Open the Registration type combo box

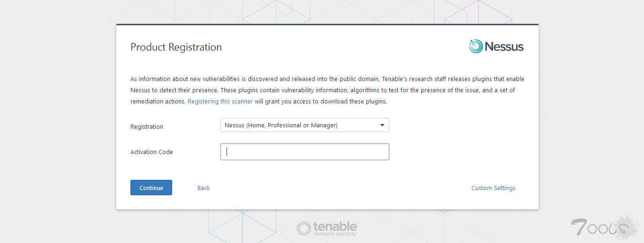(x=305, y=125)
